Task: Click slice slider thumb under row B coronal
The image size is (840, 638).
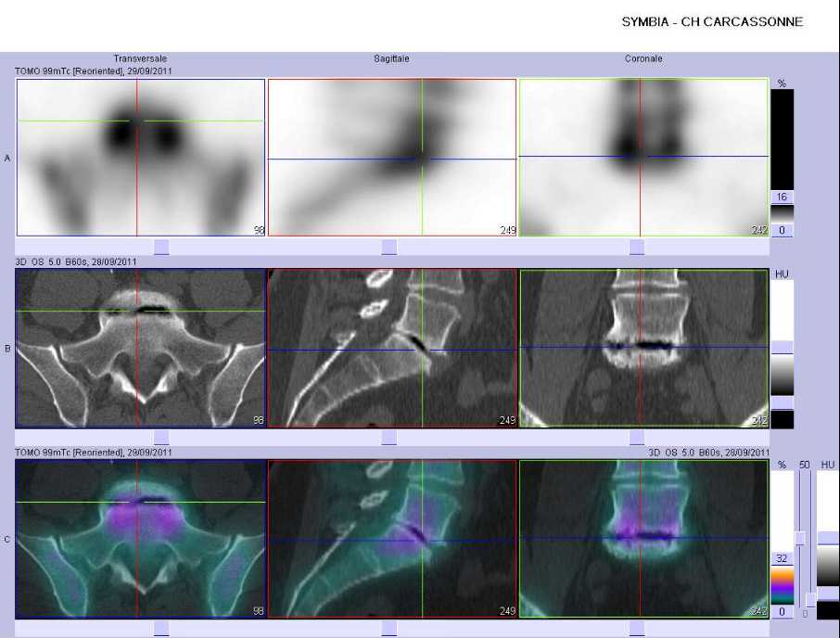Action: (636, 438)
